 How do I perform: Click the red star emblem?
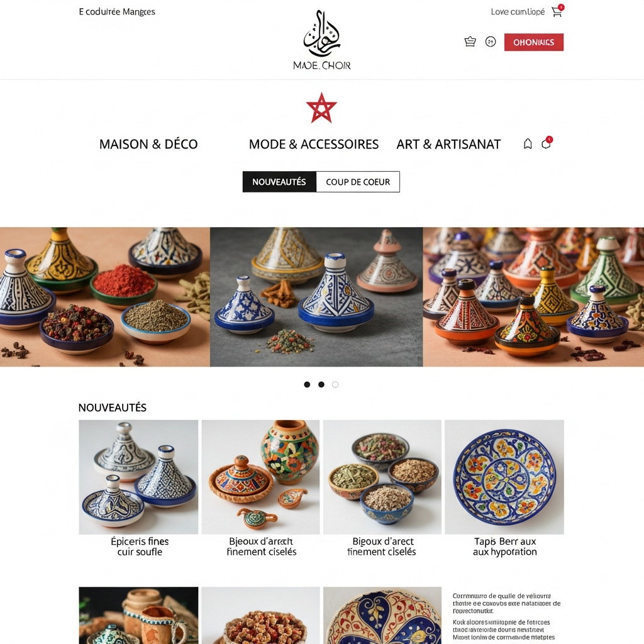click(321, 108)
